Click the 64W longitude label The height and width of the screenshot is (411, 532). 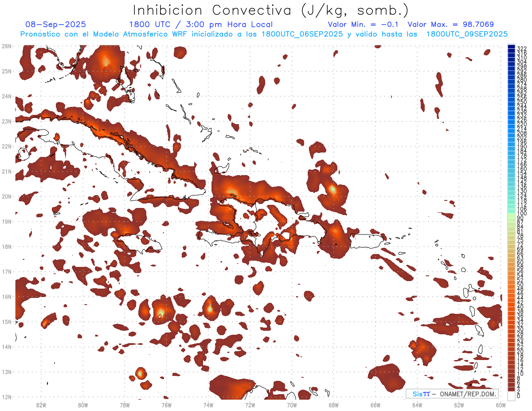(417, 405)
